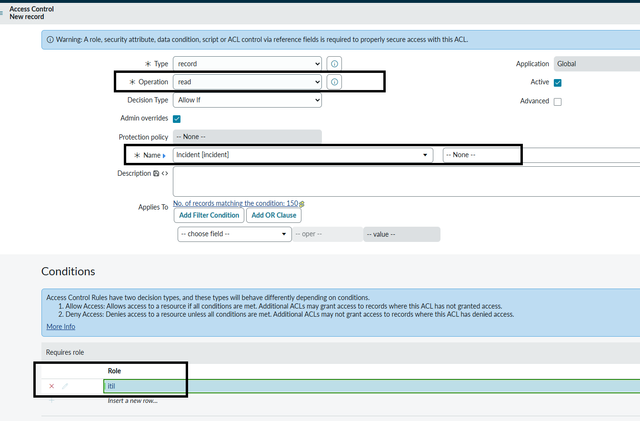The image size is (640, 421).
Task: Click inside the Description text area
Action: point(407,182)
